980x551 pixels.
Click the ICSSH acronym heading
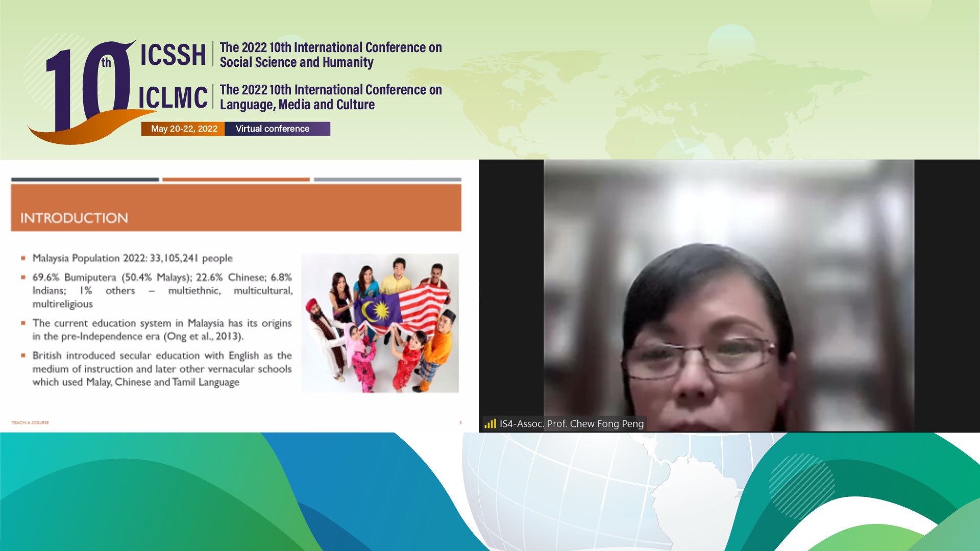(x=173, y=55)
